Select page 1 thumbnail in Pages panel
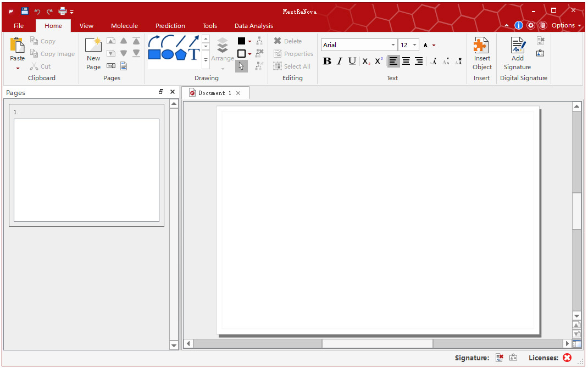Screen dimensions: 588x368 (x=86, y=170)
